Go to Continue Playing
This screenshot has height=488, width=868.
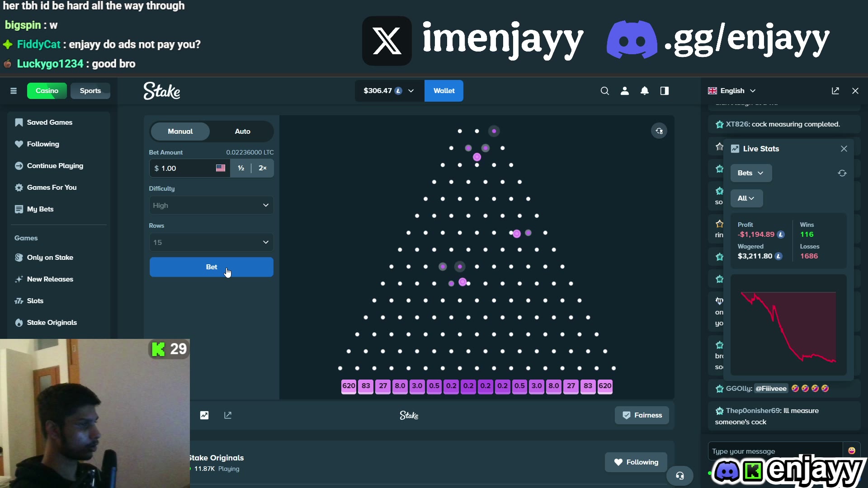tap(58, 166)
